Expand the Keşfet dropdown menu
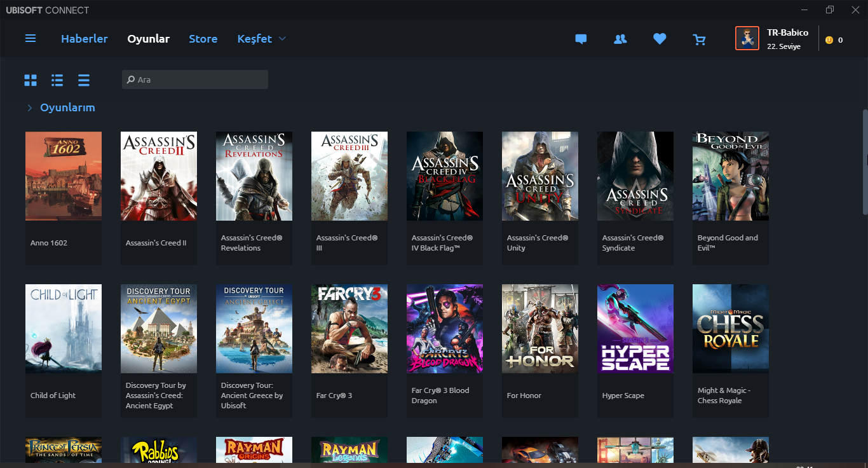 282,39
